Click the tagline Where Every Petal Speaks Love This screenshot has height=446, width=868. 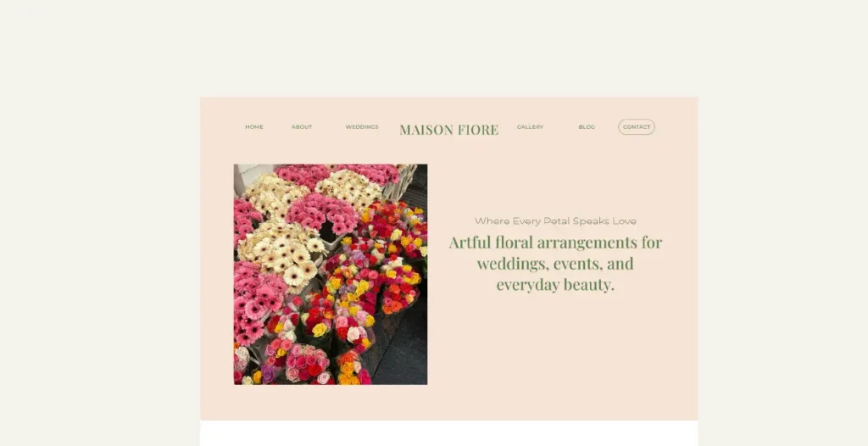click(x=555, y=221)
